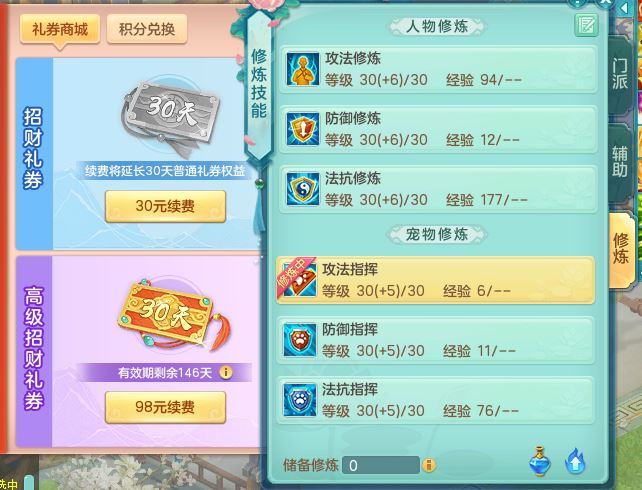Switch to the 礼券商城 tab
Viewport: 642px width, 490px height.
tap(60, 29)
